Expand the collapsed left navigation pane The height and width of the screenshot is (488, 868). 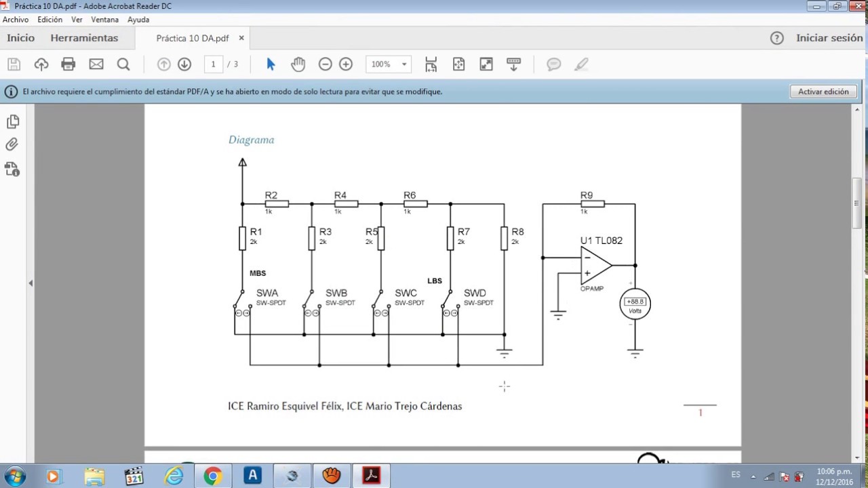31,283
